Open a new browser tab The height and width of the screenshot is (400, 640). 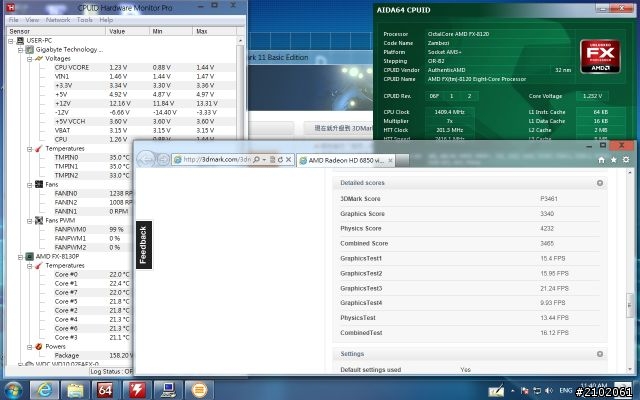[x=402, y=160]
